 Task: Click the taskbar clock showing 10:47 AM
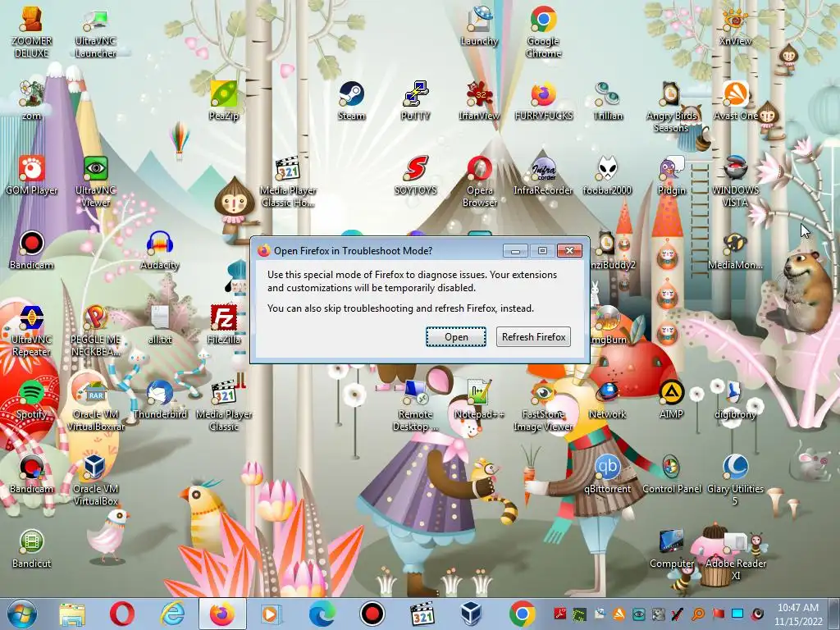pyautogui.click(x=797, y=614)
